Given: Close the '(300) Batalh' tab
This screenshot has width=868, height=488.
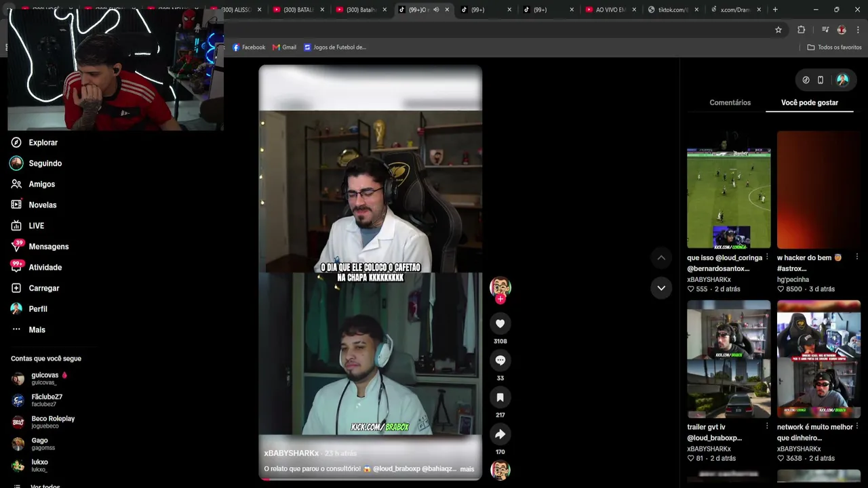Looking at the screenshot, I should [384, 9].
